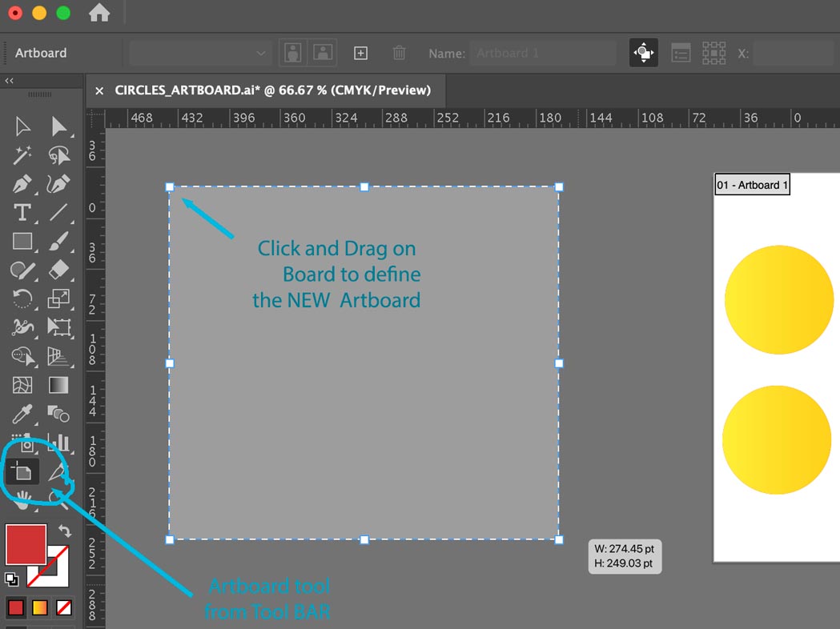Click the New Artboard plus icon

pos(360,54)
